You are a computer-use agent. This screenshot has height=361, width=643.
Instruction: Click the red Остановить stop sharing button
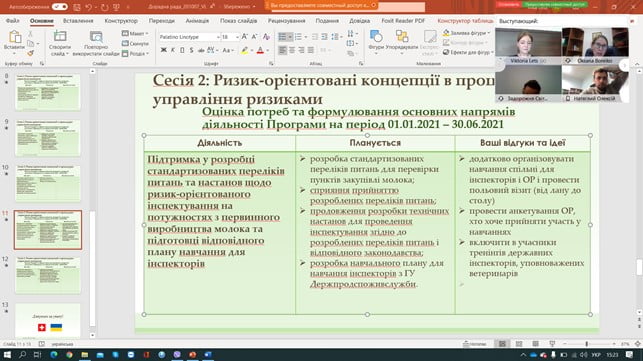(508, 4)
